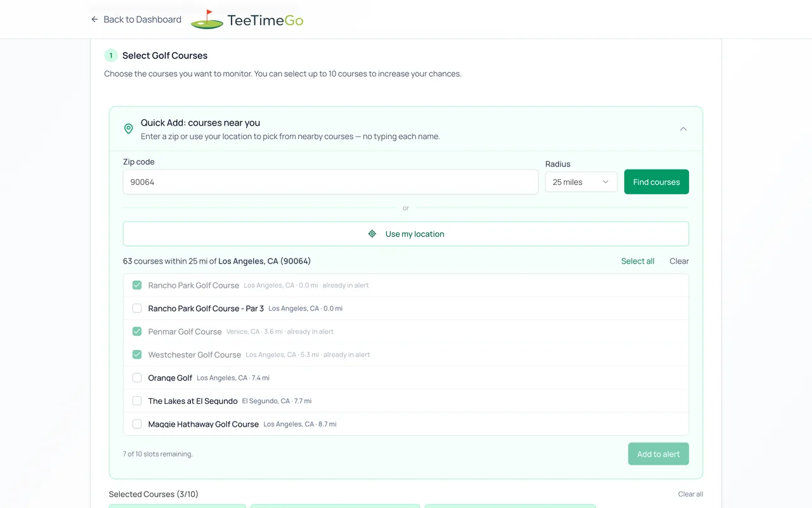This screenshot has height=508, width=812.
Task: Uncheck Rancho Park Golf Course checkbox
Action: (137, 285)
